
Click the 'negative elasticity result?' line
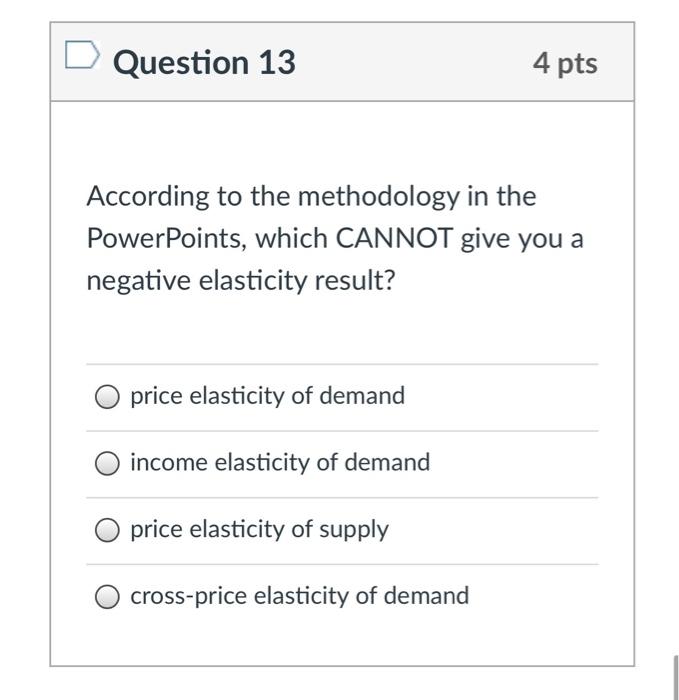tap(241, 281)
